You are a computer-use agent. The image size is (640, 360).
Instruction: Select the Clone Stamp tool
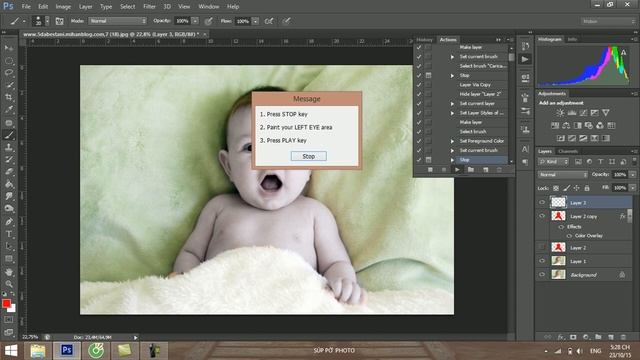click(9, 147)
